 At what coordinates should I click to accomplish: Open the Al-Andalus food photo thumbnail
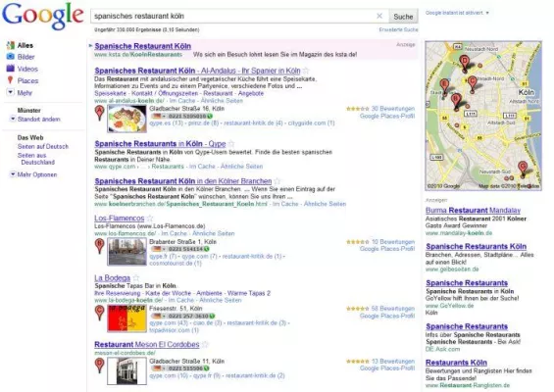tap(126, 119)
